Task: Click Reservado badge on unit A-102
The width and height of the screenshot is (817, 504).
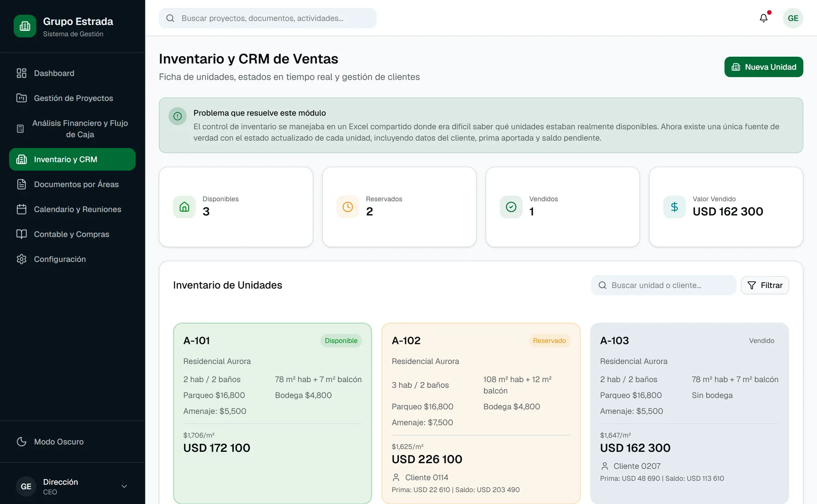Action: point(549,341)
